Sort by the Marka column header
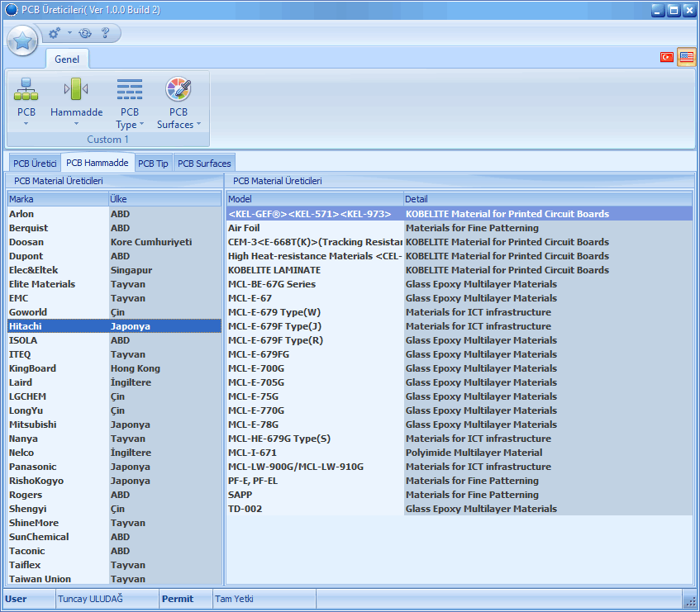700x612 pixels. [58, 199]
